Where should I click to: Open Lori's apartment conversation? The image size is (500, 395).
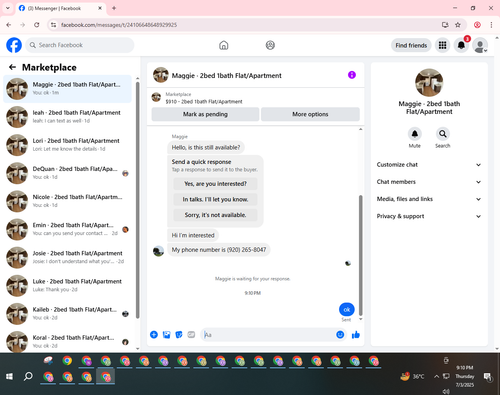click(x=67, y=145)
